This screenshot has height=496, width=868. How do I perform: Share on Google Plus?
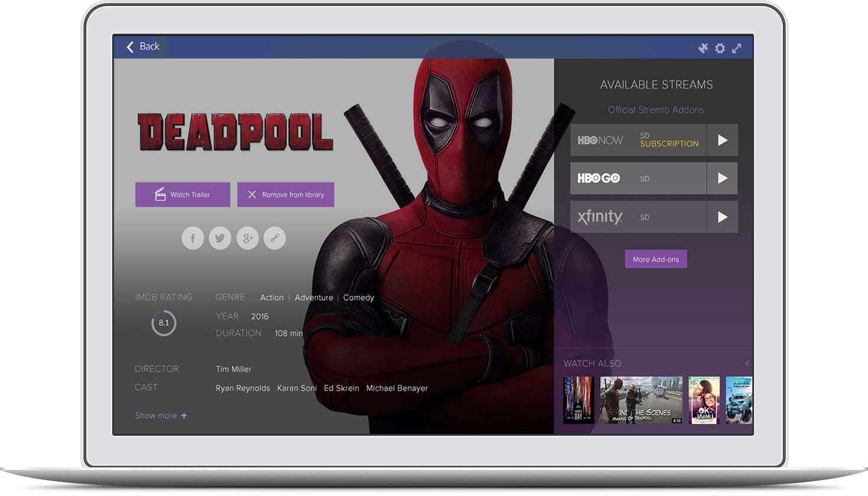pos(247,239)
